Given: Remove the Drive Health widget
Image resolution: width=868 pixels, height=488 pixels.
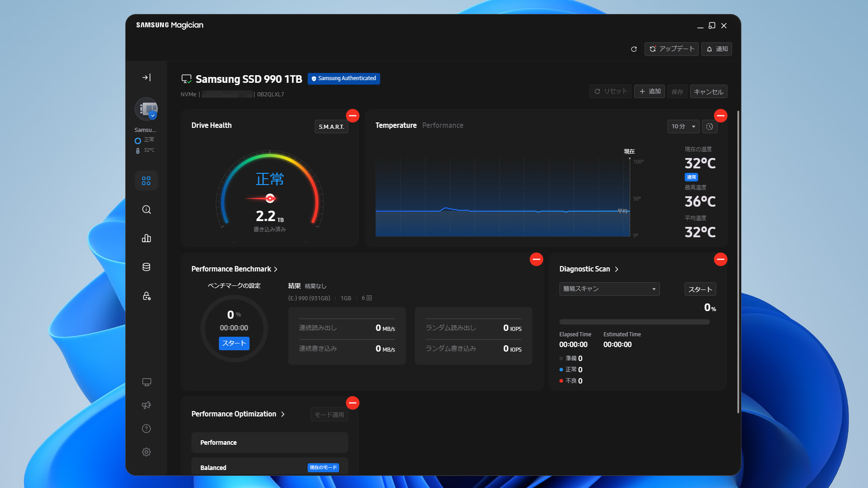Looking at the screenshot, I should [353, 116].
